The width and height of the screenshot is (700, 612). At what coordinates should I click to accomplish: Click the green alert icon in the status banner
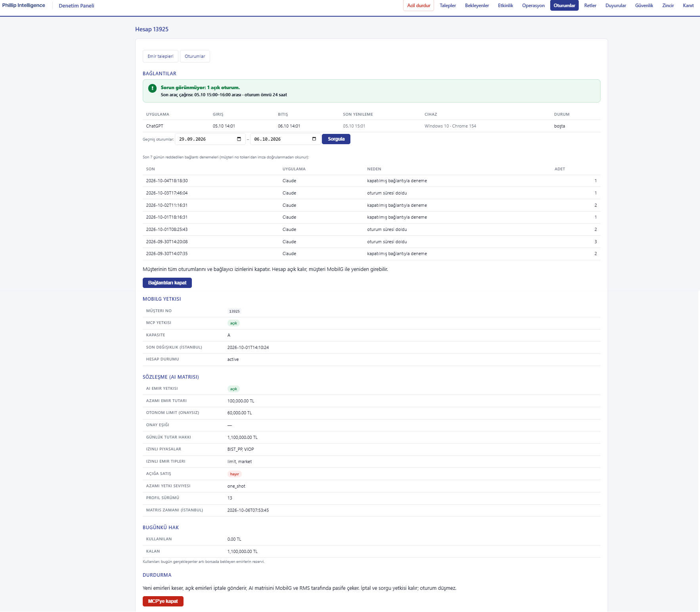coord(152,88)
